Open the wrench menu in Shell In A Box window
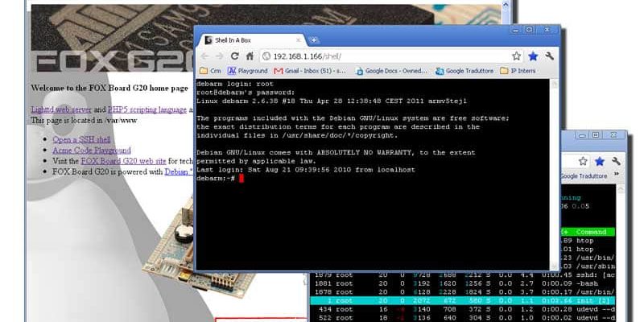Screen dimensions: 644x322 (x=550, y=56)
